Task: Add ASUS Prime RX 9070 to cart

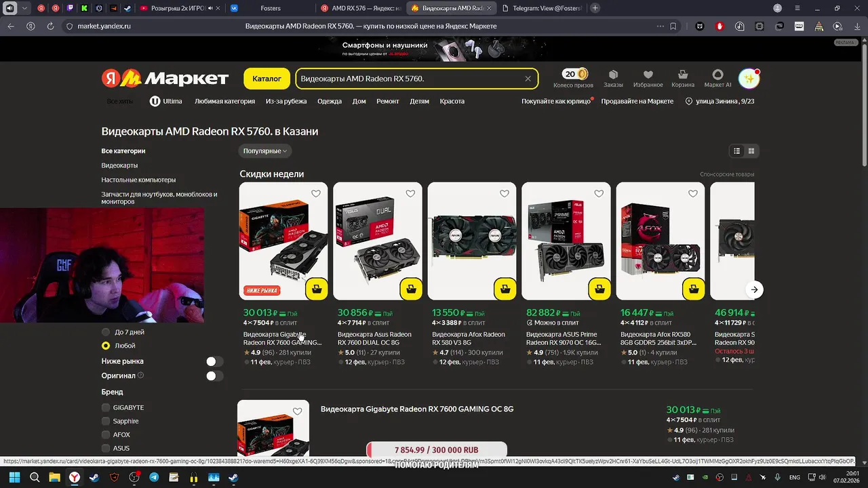Action: (x=599, y=289)
